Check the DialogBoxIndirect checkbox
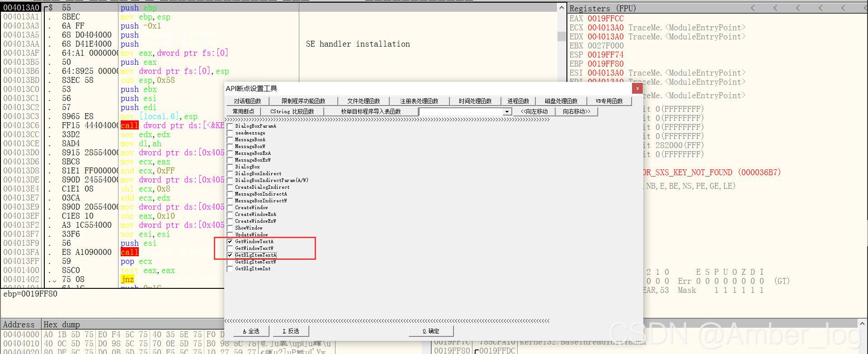The height and width of the screenshot is (354, 868). (230, 174)
